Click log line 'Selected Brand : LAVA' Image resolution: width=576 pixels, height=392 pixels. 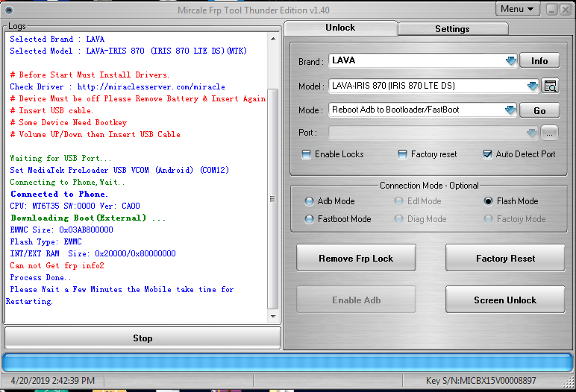(57, 39)
